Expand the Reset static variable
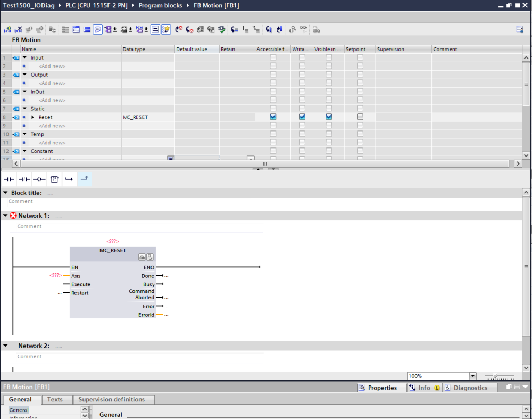Viewport: 532px width, 419px height. [32, 117]
